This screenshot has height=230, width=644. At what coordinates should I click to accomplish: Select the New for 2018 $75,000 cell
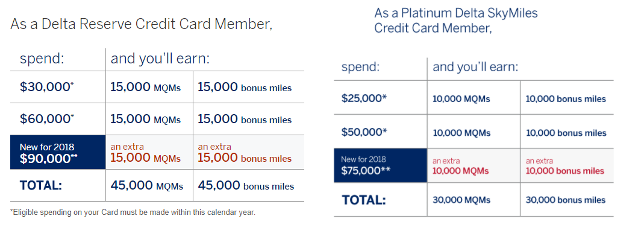(380, 165)
